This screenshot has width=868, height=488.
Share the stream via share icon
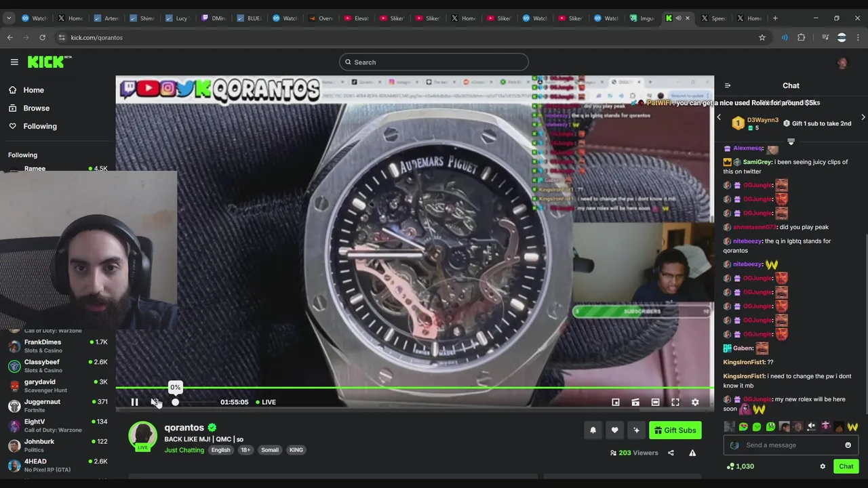[671, 453]
